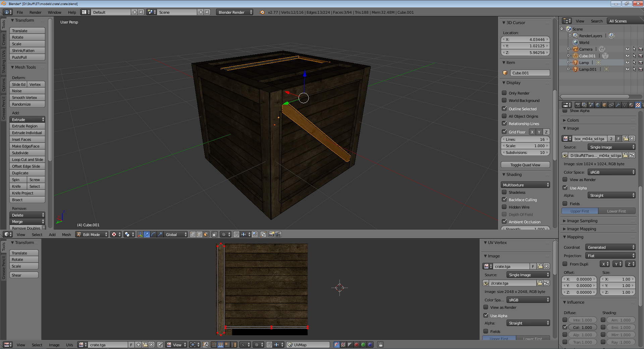The width and height of the screenshot is (644, 349).
Task: Open the Render properties tab (camera icon)
Action: pyautogui.click(x=578, y=105)
